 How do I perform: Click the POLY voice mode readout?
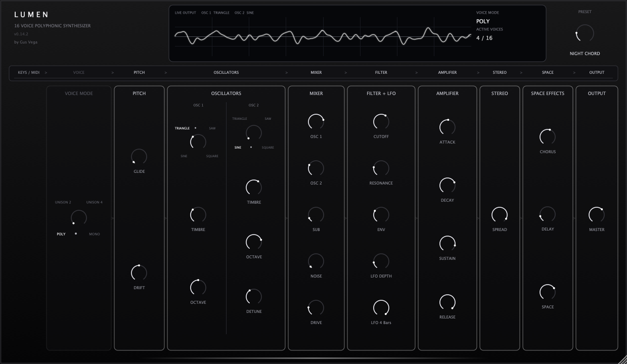[483, 21]
